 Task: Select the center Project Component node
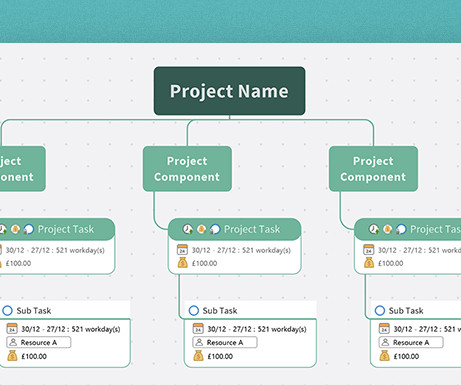[187, 169]
